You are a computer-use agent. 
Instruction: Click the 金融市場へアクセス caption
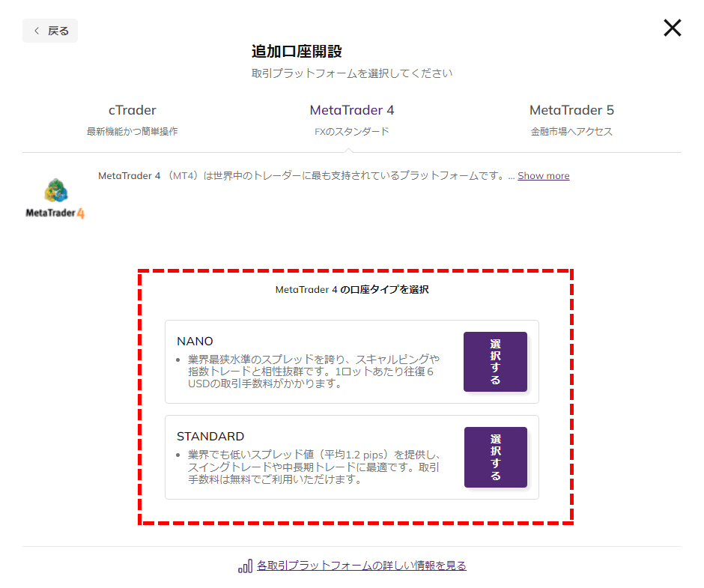(571, 132)
